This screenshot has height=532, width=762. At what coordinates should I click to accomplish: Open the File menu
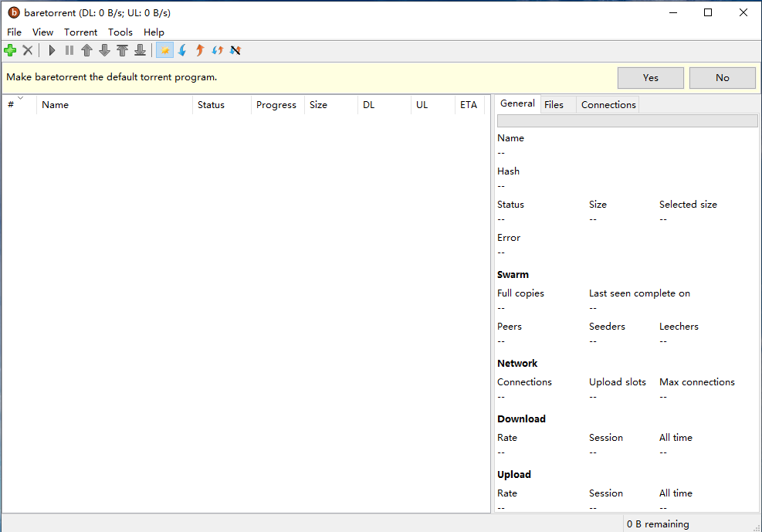(x=14, y=32)
